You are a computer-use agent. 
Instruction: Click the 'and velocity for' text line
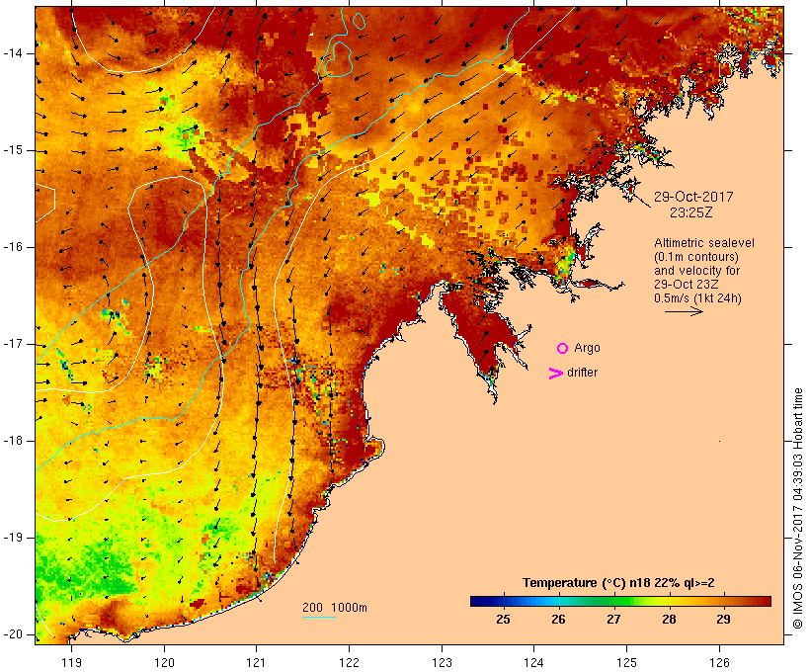click(x=696, y=271)
